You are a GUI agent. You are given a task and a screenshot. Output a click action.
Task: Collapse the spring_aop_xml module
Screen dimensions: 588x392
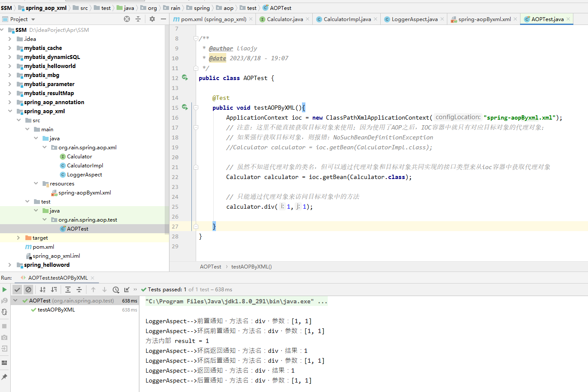[10, 111]
